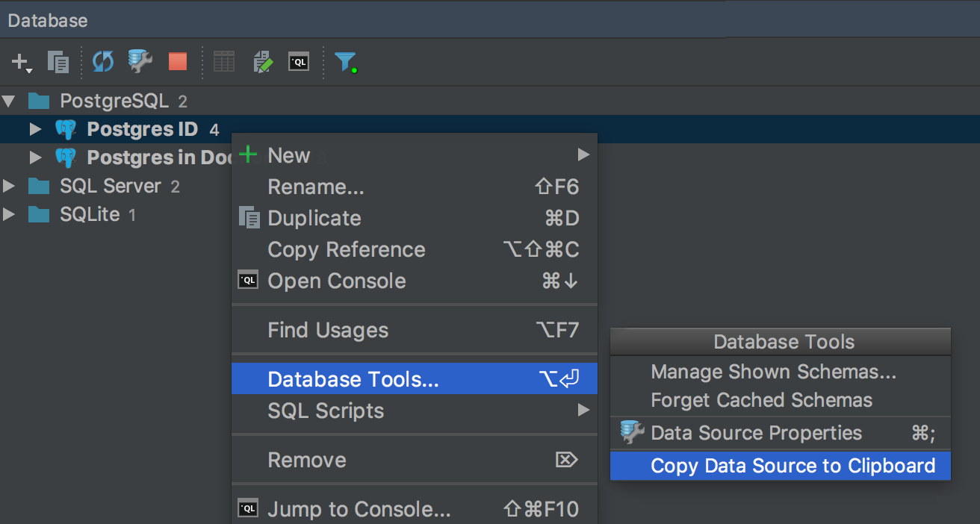This screenshot has height=524, width=980.
Task: Click the SQL Server folder icon
Action: click(x=39, y=186)
